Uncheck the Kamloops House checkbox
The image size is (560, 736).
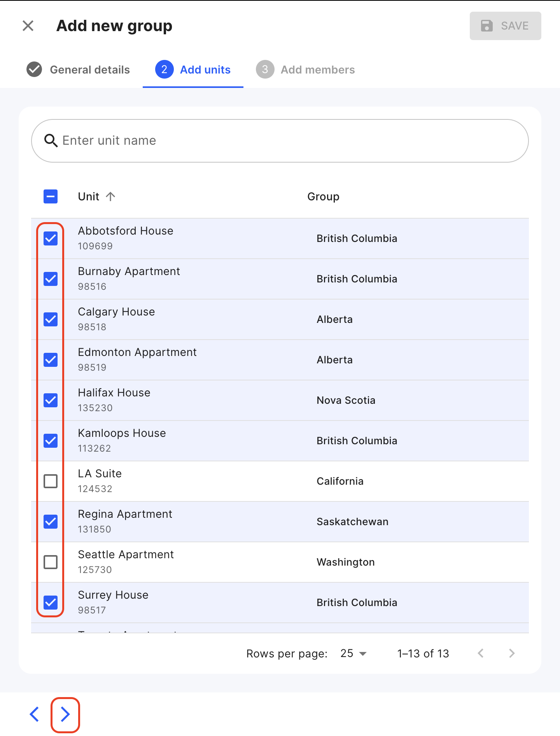tap(51, 441)
